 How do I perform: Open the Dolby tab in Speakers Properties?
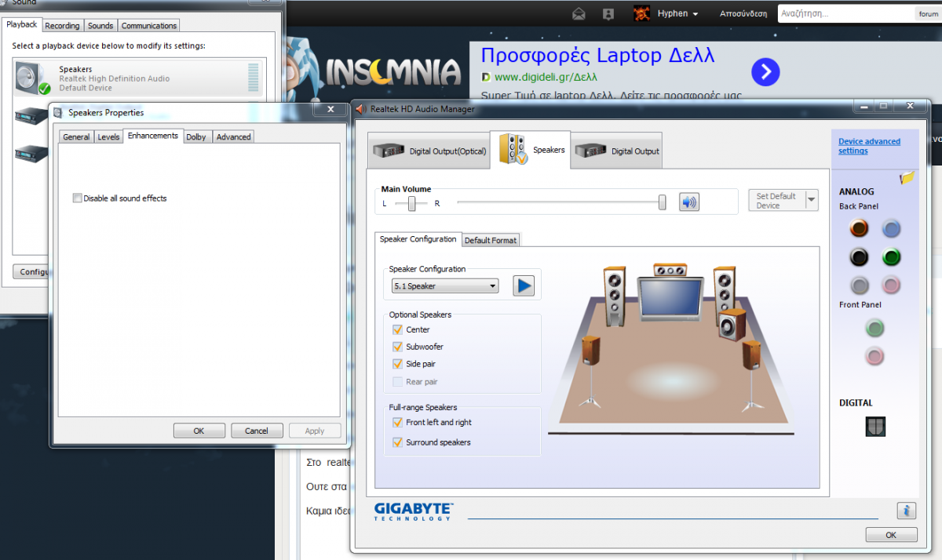pyautogui.click(x=196, y=136)
